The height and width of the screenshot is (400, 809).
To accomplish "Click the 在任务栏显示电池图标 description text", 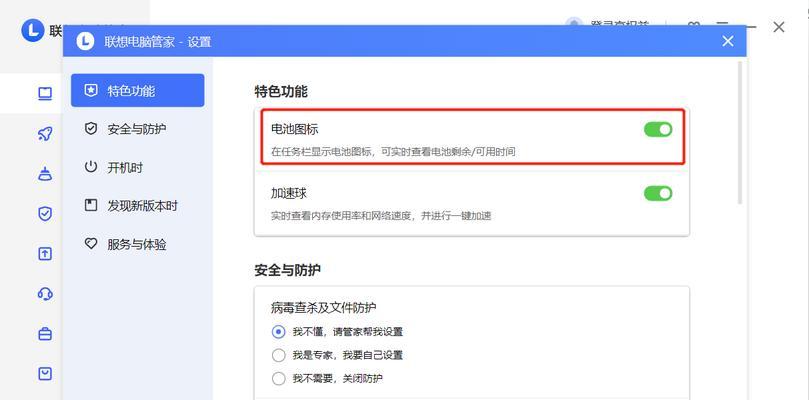I will coord(393,152).
